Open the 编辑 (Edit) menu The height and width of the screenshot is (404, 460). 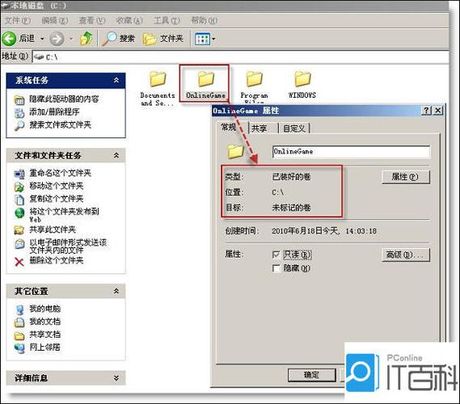pyautogui.click(x=54, y=21)
